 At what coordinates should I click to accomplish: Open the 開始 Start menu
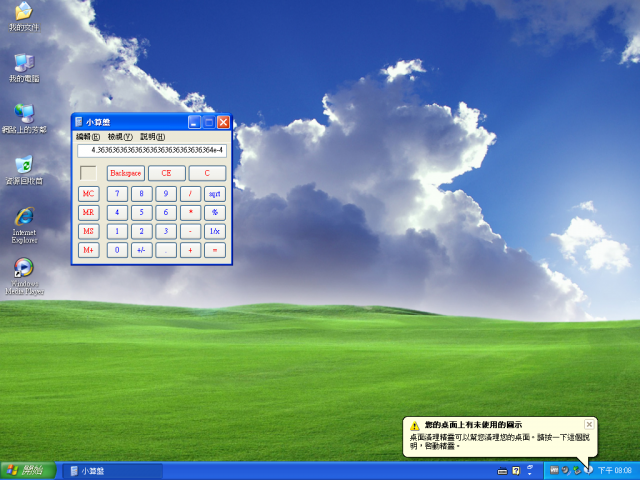[x=28, y=471]
